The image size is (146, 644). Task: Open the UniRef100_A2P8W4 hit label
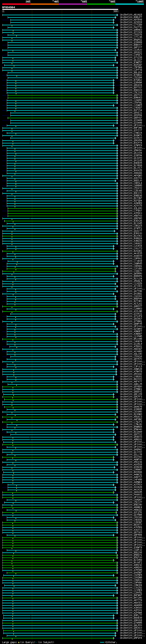click(x=131, y=613)
